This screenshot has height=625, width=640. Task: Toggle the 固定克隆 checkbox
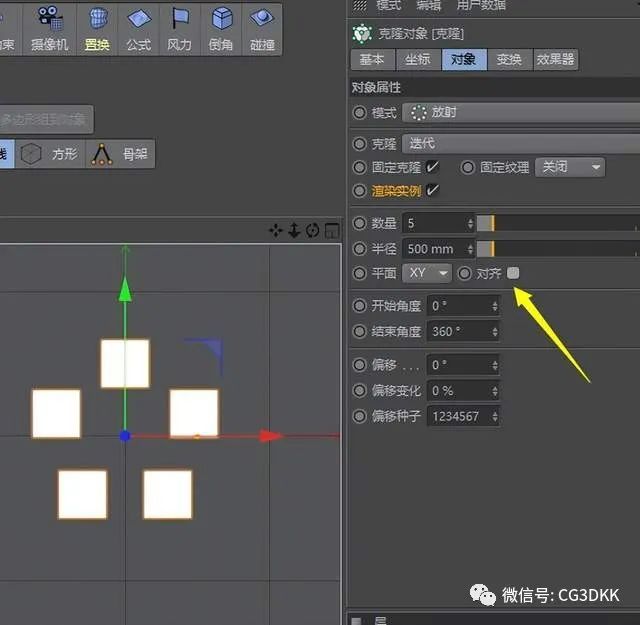click(x=432, y=167)
